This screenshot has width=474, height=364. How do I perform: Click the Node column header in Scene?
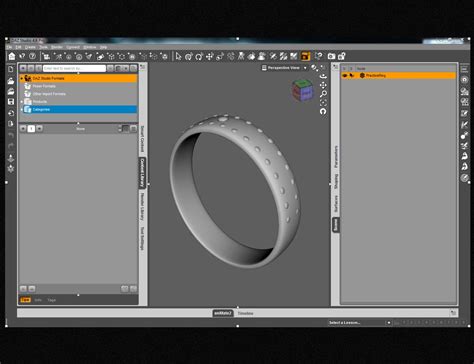(x=361, y=68)
